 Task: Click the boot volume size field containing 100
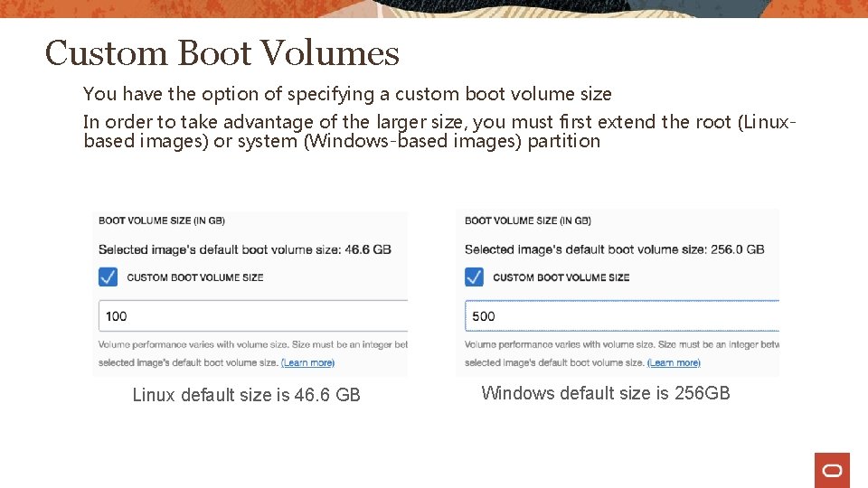pos(253,315)
